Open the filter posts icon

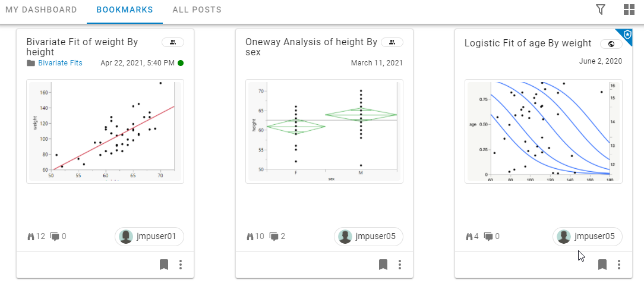click(x=601, y=10)
